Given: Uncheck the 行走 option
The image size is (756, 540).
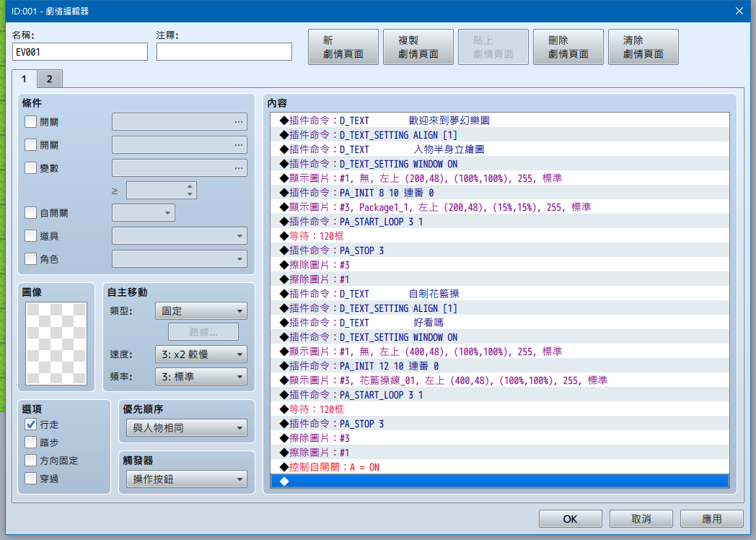Looking at the screenshot, I should pyautogui.click(x=30, y=424).
